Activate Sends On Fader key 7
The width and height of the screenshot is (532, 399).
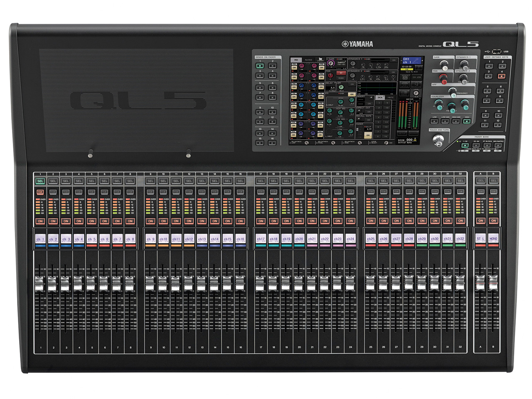click(260, 97)
